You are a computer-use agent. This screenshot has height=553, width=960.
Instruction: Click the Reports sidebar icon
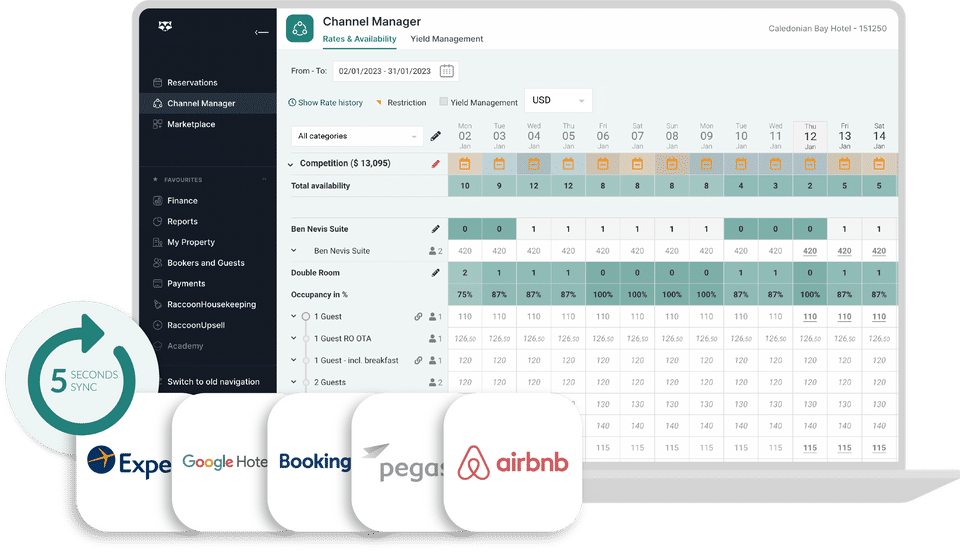[x=157, y=222]
